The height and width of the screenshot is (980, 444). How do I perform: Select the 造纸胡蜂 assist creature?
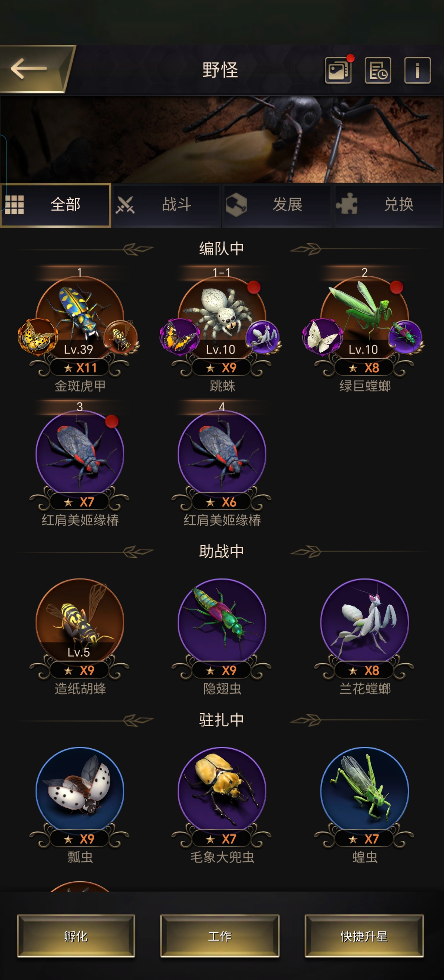coord(80,622)
